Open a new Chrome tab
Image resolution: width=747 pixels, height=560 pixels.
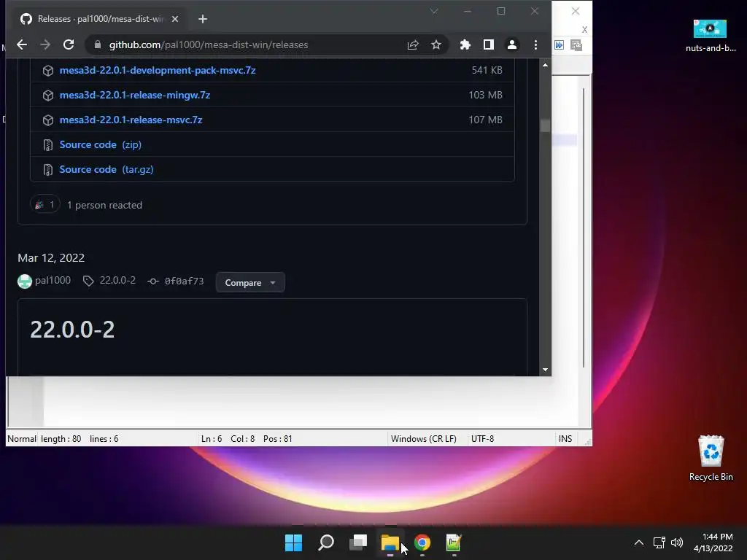[x=203, y=19]
